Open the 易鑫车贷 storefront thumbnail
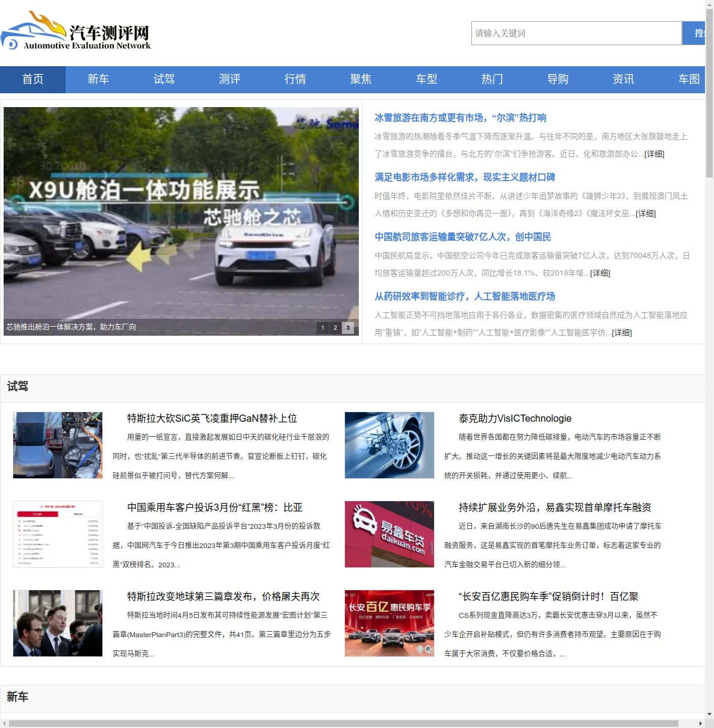Screen dimensions: 714x728 (x=390, y=534)
